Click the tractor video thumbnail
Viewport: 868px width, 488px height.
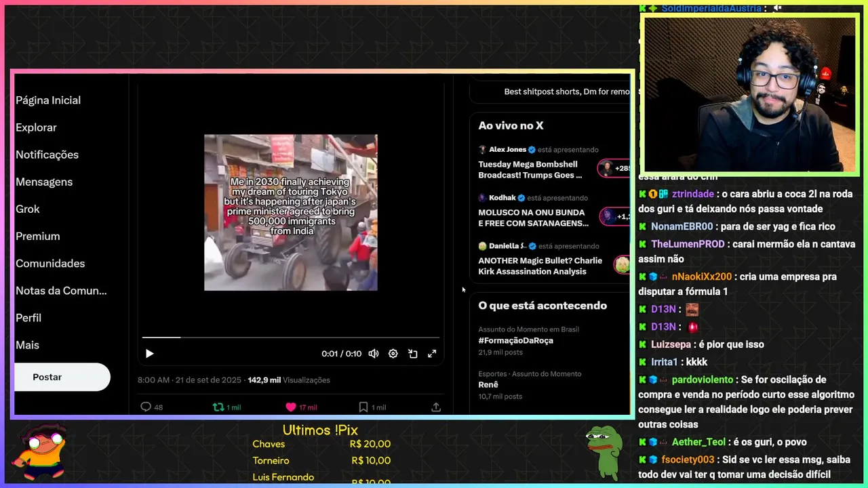tap(291, 212)
